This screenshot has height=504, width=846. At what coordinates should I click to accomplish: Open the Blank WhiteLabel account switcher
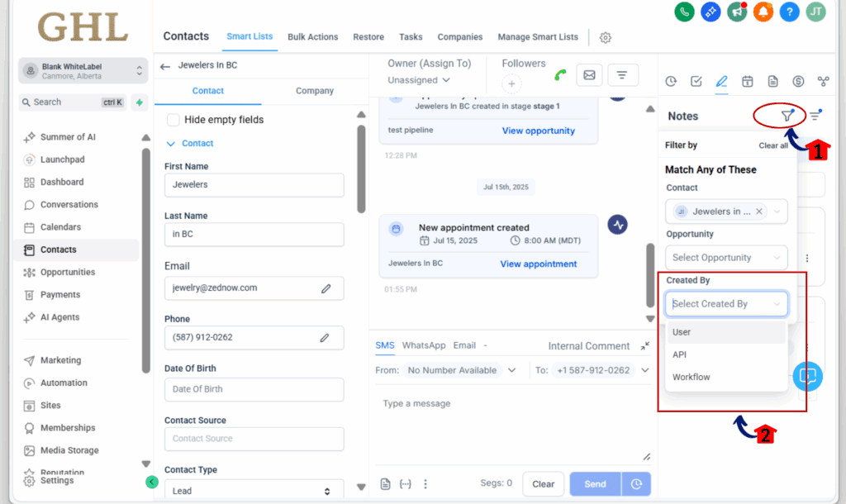point(83,71)
